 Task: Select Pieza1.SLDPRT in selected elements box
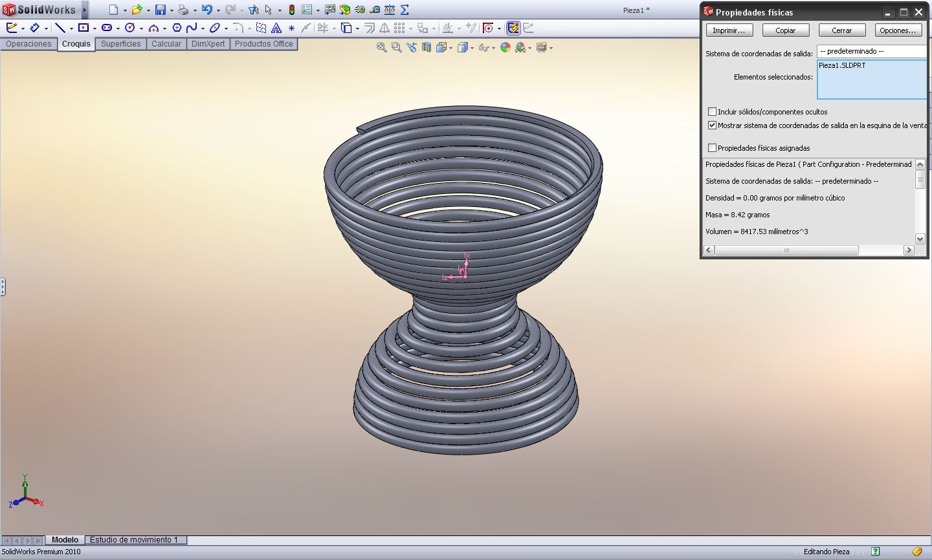[842, 65]
